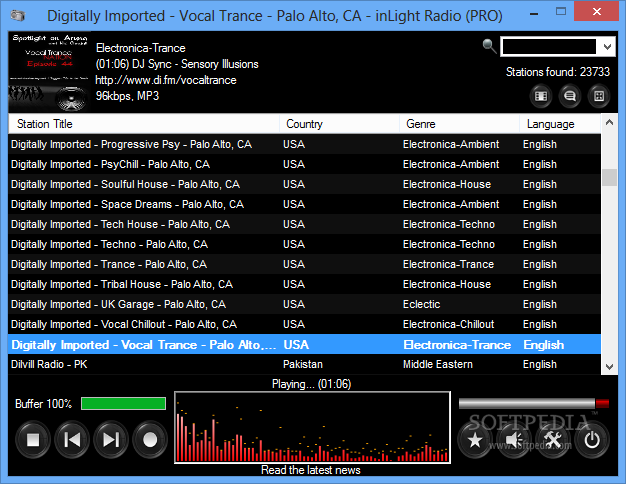This screenshot has width=626, height=484.
Task: Select Digitally Imported - Trance station
Action: click(304, 264)
